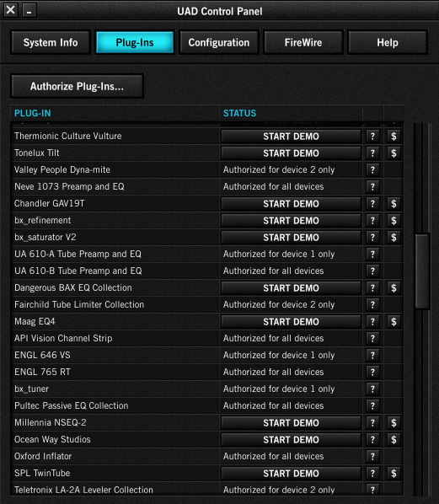Purchase SPL TwinTube via dollar icon
This screenshot has height=504, width=439.
click(x=393, y=473)
